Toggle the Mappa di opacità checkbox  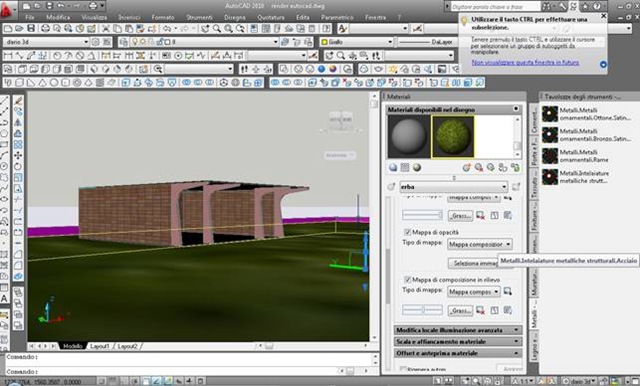(407, 232)
